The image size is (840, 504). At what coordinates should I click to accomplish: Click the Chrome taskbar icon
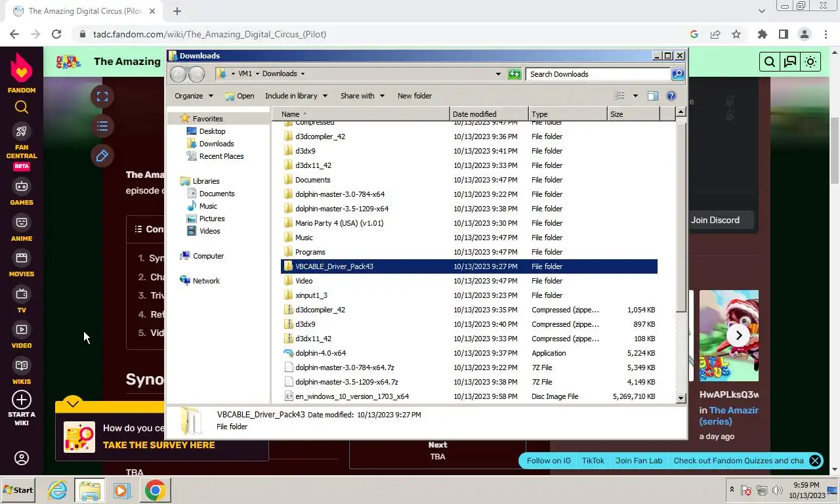pyautogui.click(x=155, y=490)
